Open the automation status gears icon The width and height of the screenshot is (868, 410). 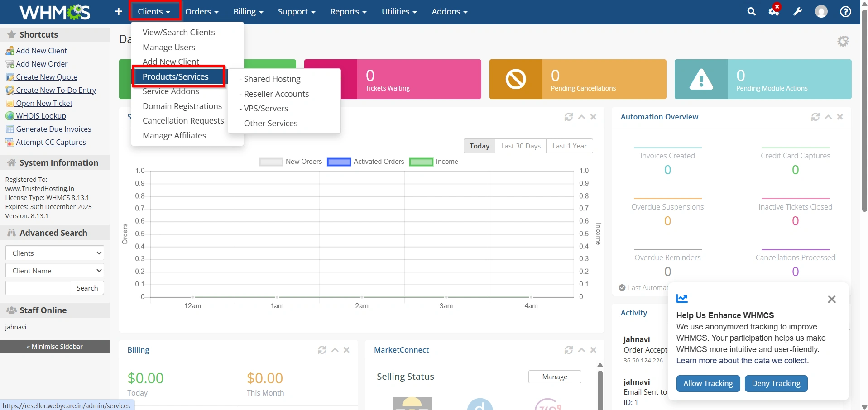(774, 11)
